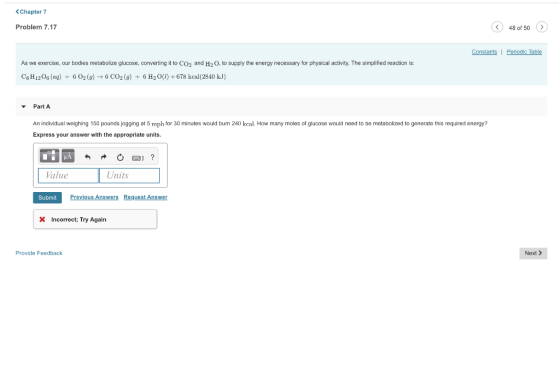This screenshot has height=378, width=560.
Task: Open the keyboard shortcuts icon
Action: coord(138,158)
